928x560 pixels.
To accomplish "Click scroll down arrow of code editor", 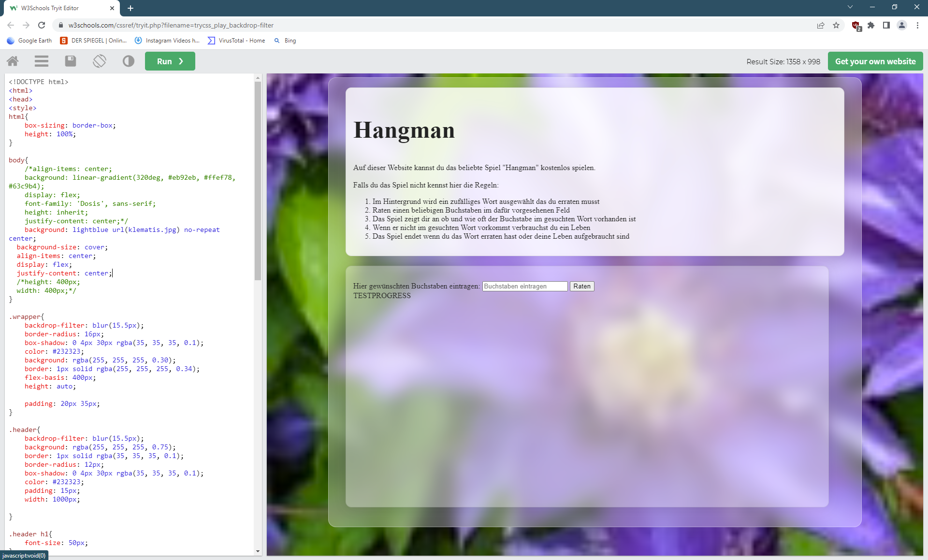I will (258, 551).
